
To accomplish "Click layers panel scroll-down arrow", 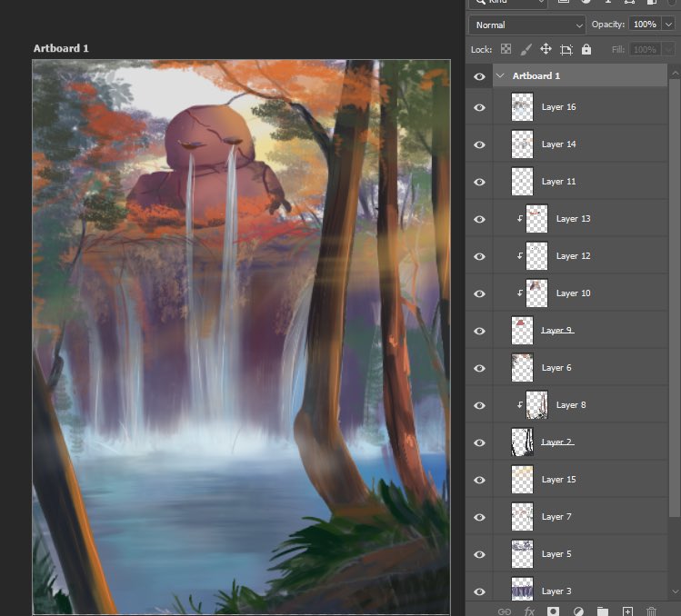I will pyautogui.click(x=675, y=591).
